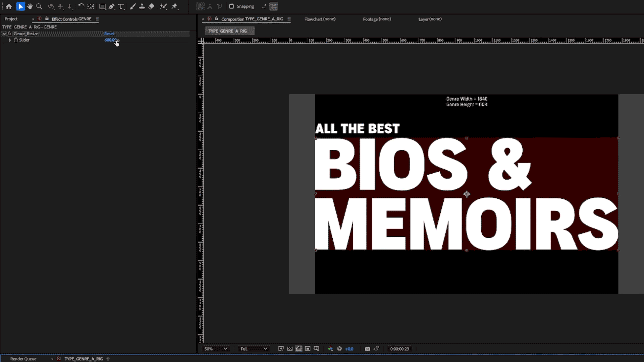Open the Composition panel menu
The width and height of the screenshot is (644, 362).
point(289,19)
